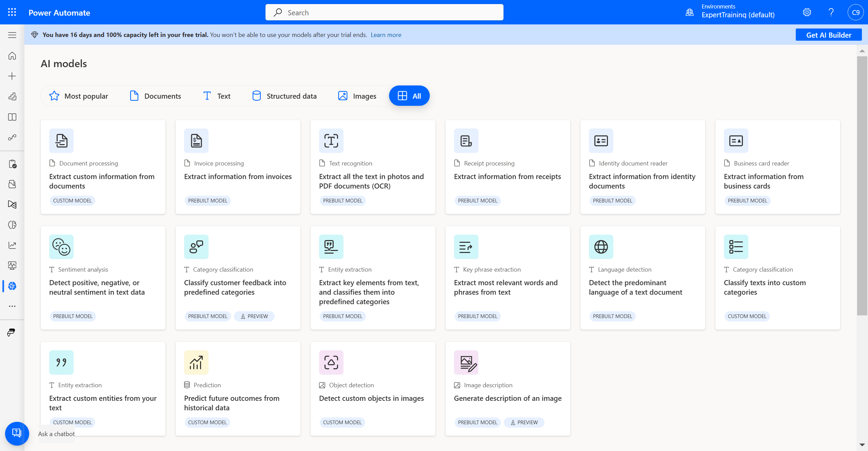Image resolution: width=868 pixels, height=451 pixels.
Task: Open the More options ellipsis in sidebar
Action: [12, 306]
